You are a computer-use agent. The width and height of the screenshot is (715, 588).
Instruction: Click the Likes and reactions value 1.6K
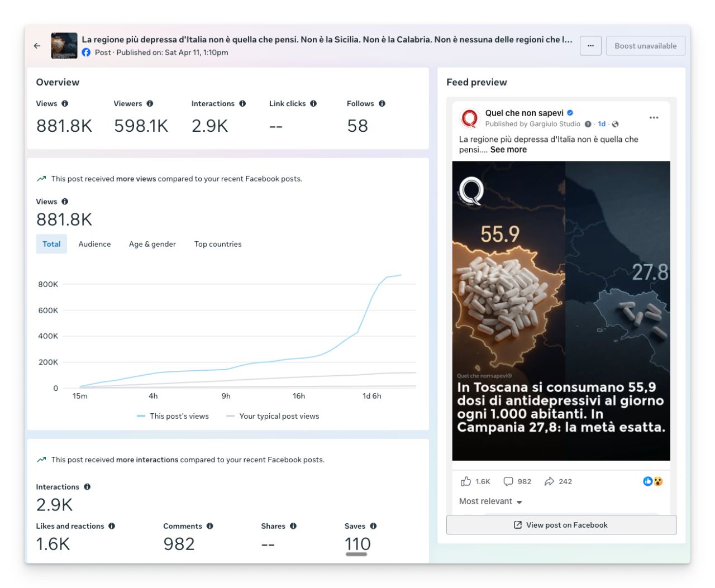(53, 544)
